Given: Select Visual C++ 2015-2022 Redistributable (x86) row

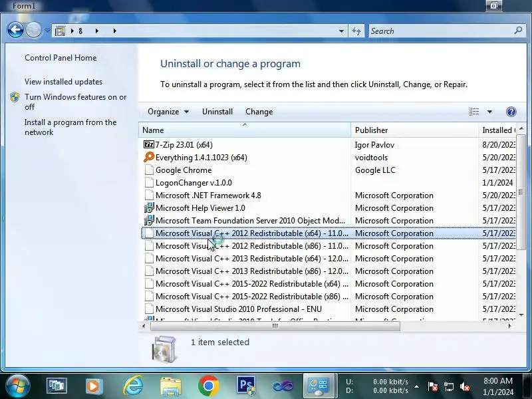Looking at the screenshot, I should click(329, 297).
